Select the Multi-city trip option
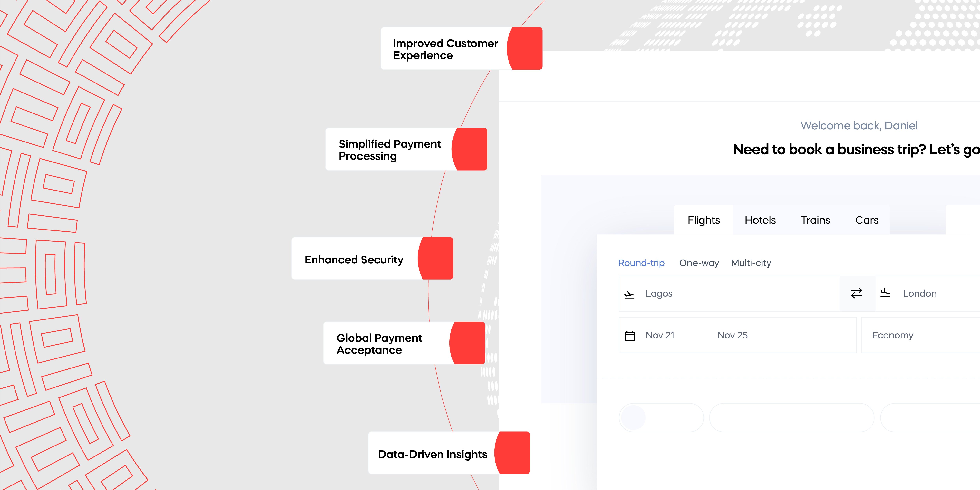 (751, 263)
